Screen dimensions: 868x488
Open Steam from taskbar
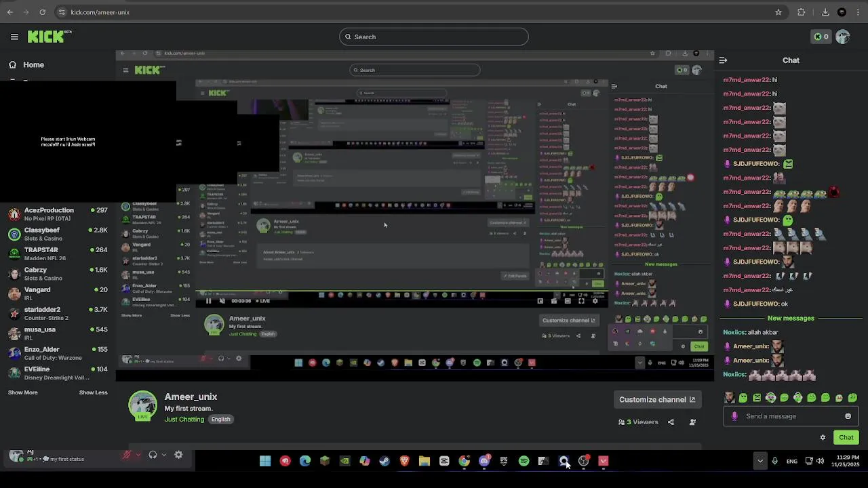point(384,462)
